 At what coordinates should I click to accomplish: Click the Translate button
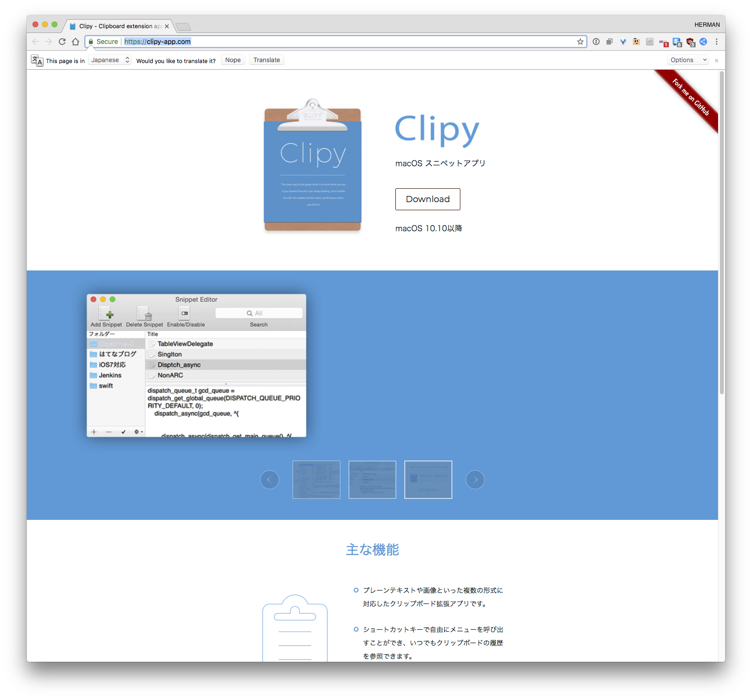(x=267, y=60)
